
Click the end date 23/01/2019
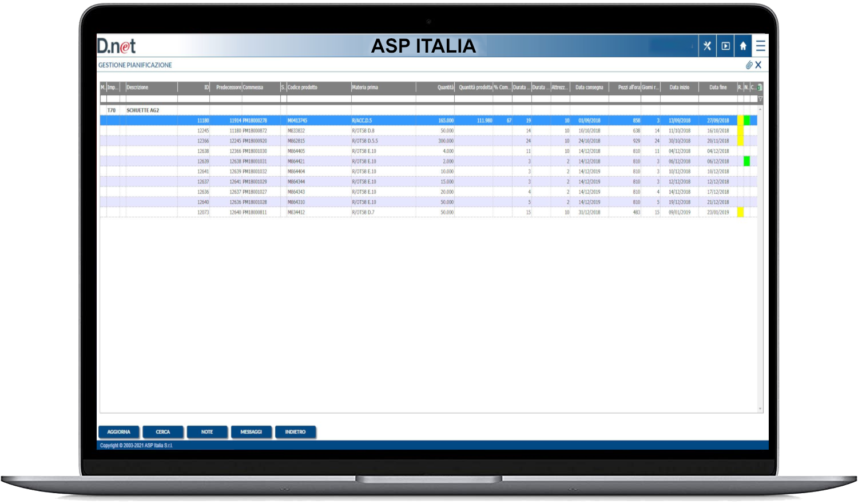(x=718, y=212)
